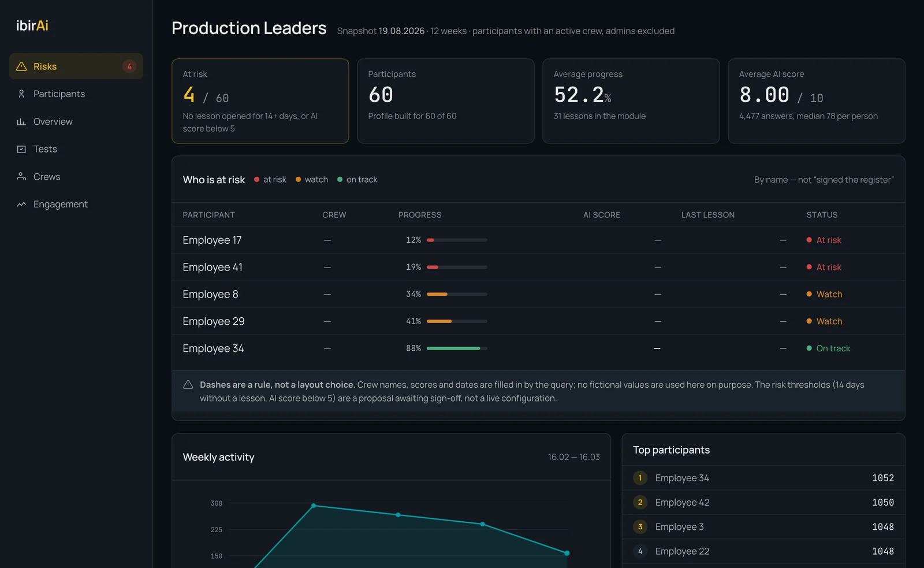This screenshot has height=568, width=924.
Task: Select Employee 41 in the risk table
Action: coord(213,267)
